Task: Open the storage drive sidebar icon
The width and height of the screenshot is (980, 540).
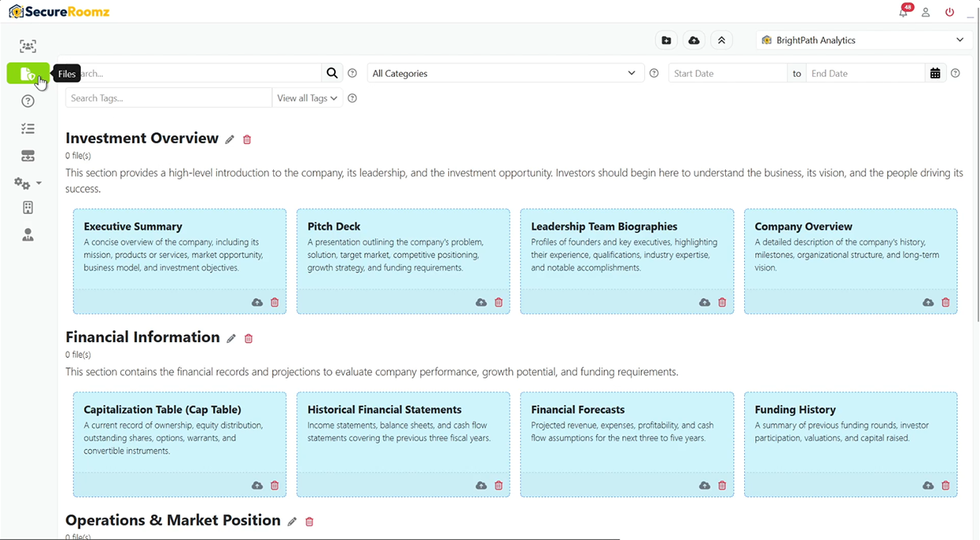Action: tap(28, 156)
